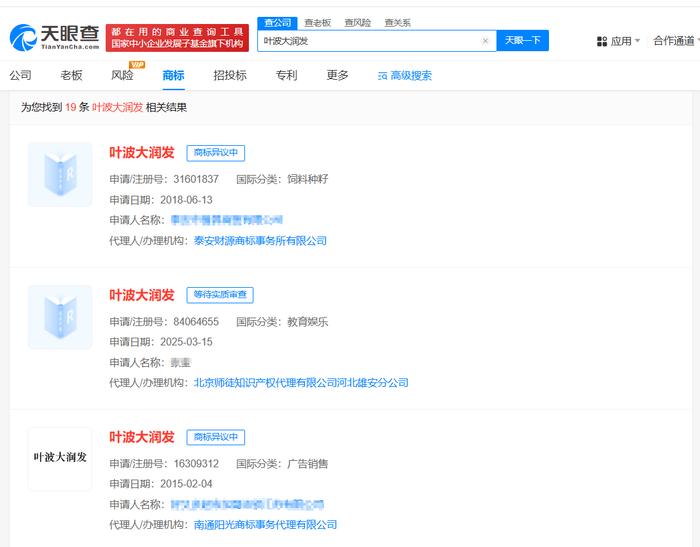Open the second result's placeholder trademark thumbnail
This screenshot has height=547, width=700.
coord(60,317)
